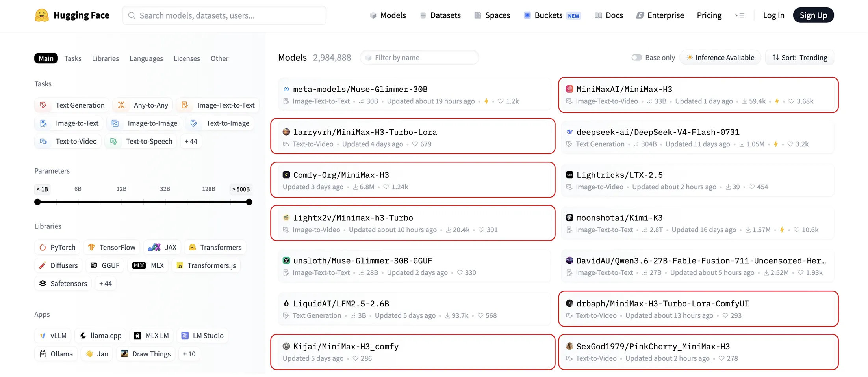Image resolution: width=868 pixels, height=377 pixels.
Task: Open Spaces in the top navigation
Action: [492, 15]
